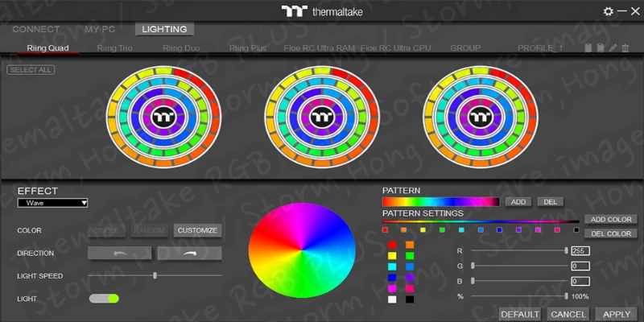Click the ADD COLOR button
Screen dimensions: 644x322
pyautogui.click(x=611, y=219)
